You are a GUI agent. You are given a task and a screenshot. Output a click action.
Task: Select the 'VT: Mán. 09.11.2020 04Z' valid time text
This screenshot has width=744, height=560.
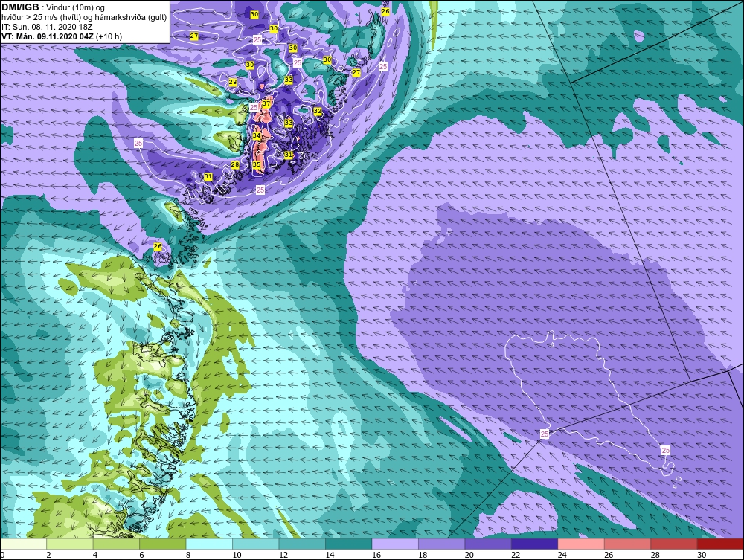(48, 37)
